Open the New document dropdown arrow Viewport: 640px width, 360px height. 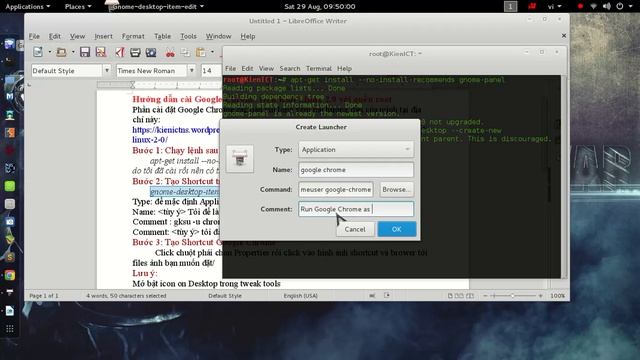(x=49, y=52)
